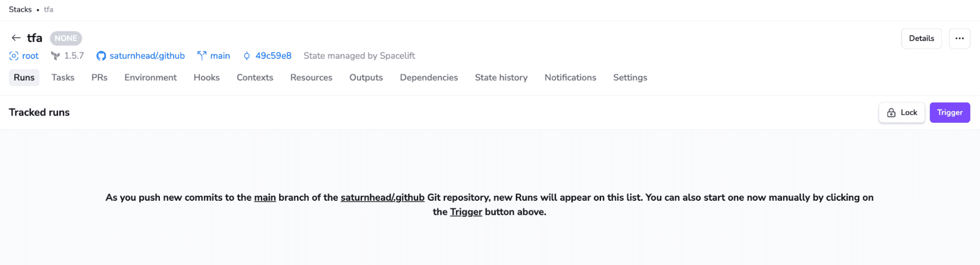
Task: Open the Resources tab
Action: 311,78
